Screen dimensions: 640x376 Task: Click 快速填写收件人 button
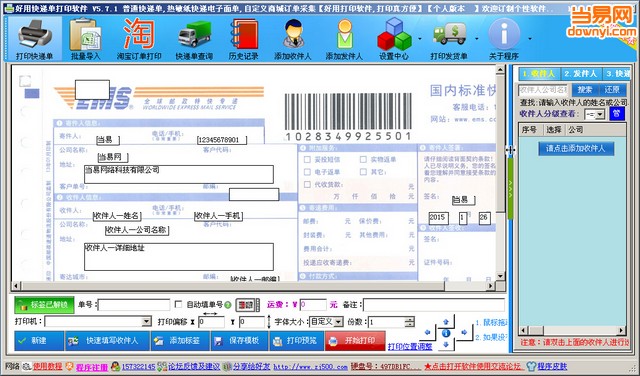[x=108, y=340]
